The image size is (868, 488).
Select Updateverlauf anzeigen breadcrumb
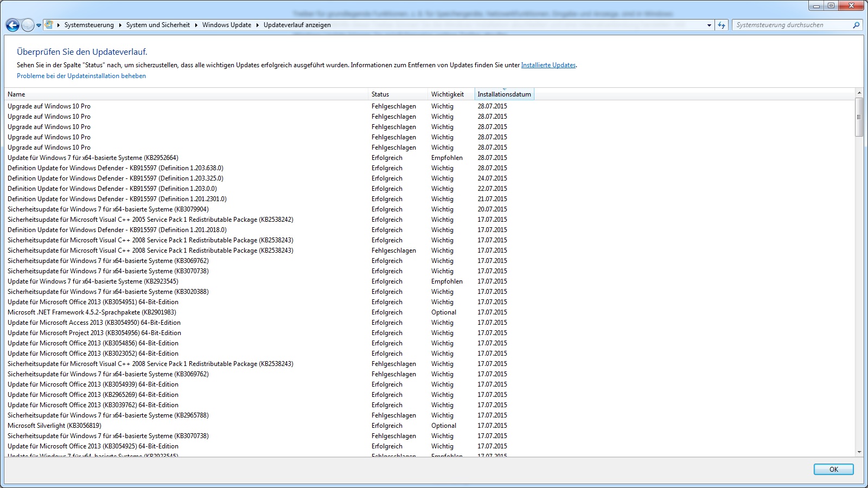click(297, 25)
